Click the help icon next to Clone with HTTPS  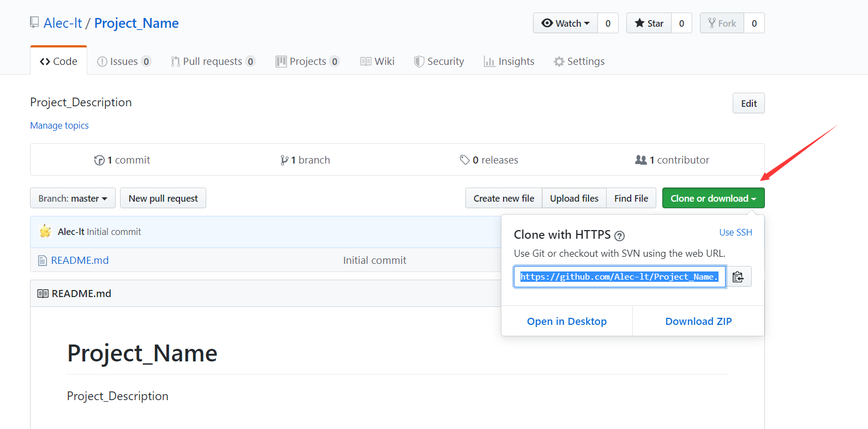tap(619, 236)
